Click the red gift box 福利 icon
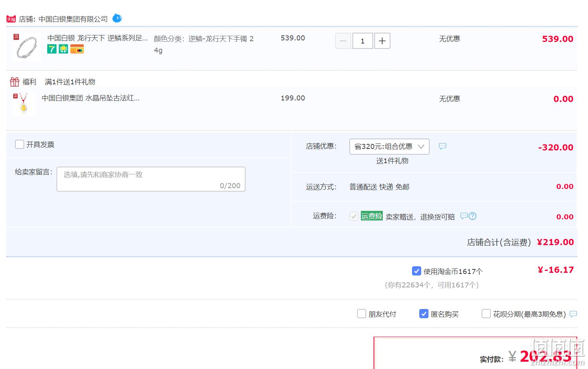The width and height of the screenshot is (588, 369). pos(15,82)
